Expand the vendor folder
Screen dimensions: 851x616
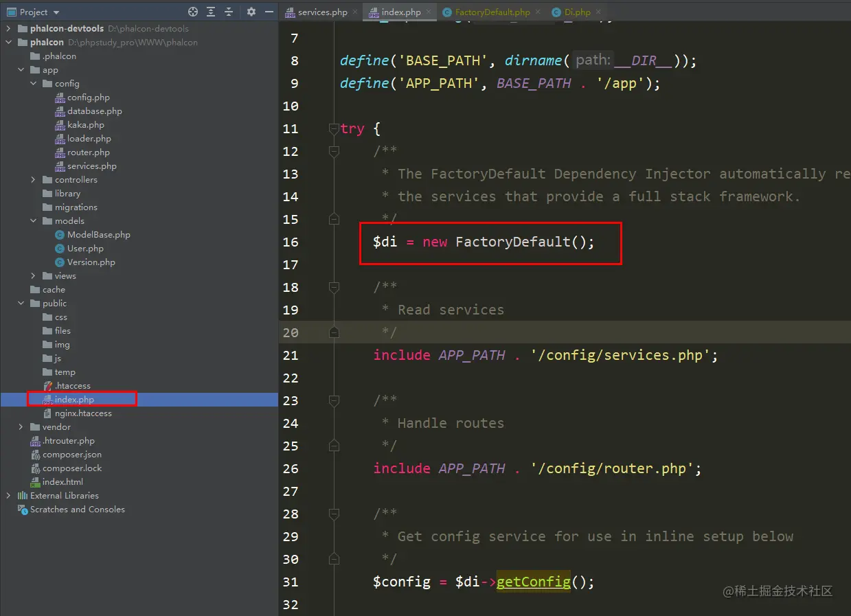click(x=21, y=427)
